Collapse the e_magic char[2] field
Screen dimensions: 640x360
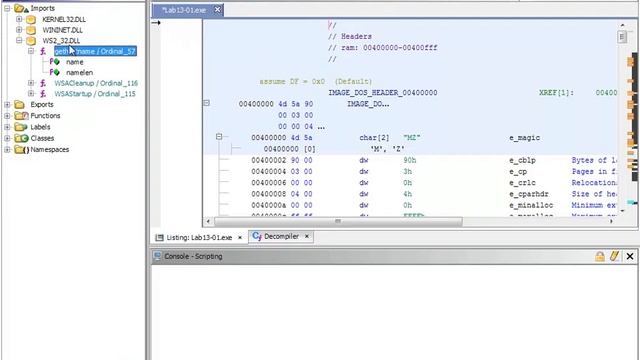point(219,137)
